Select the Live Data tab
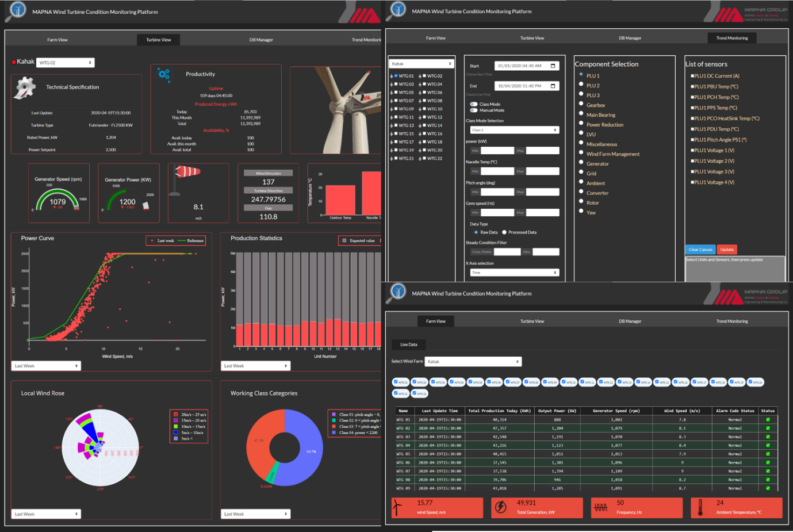 (x=408, y=345)
